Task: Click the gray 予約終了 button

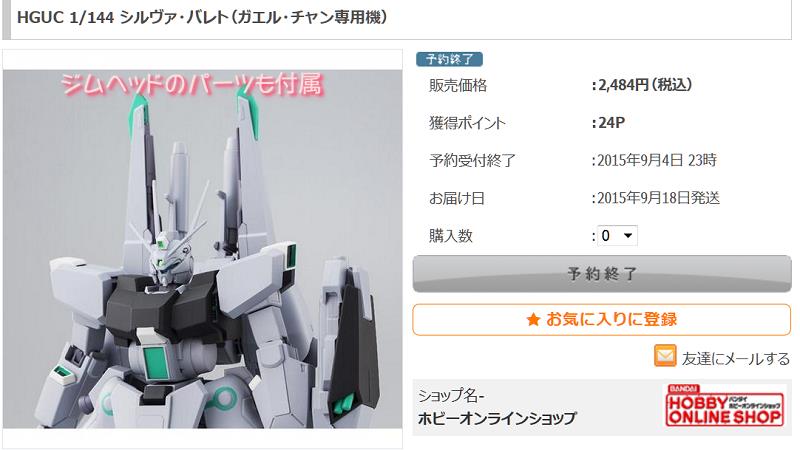Action: pyautogui.click(x=602, y=274)
